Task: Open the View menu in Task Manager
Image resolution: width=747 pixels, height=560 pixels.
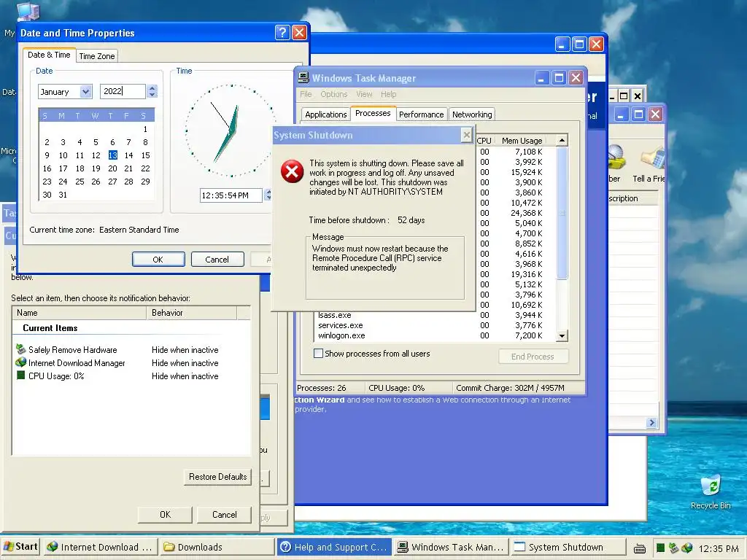Action: click(x=364, y=94)
